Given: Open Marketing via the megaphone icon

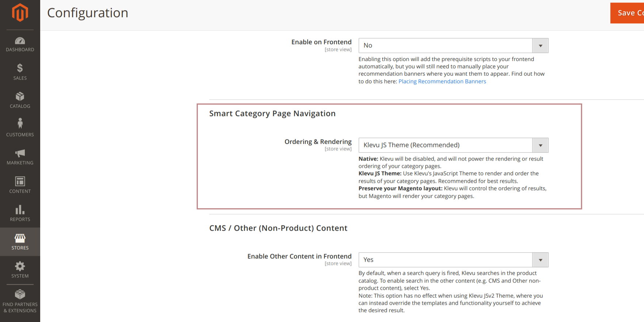Looking at the screenshot, I should pos(20,153).
